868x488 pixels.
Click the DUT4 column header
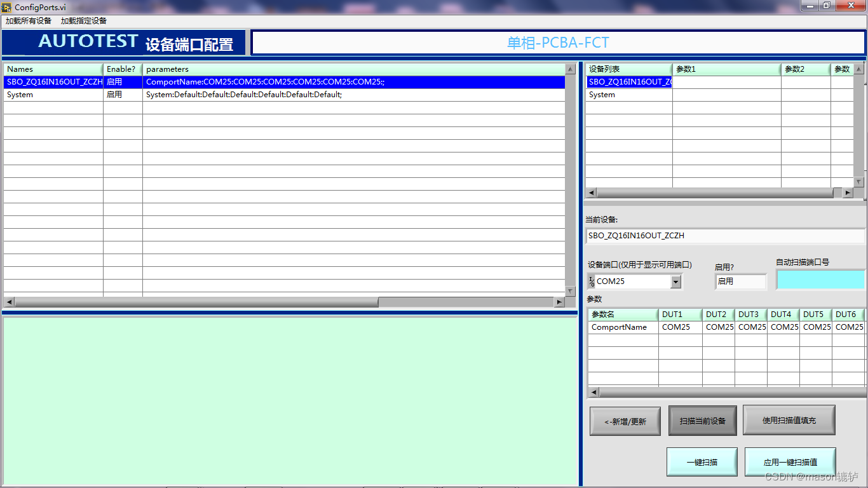[783, 315]
